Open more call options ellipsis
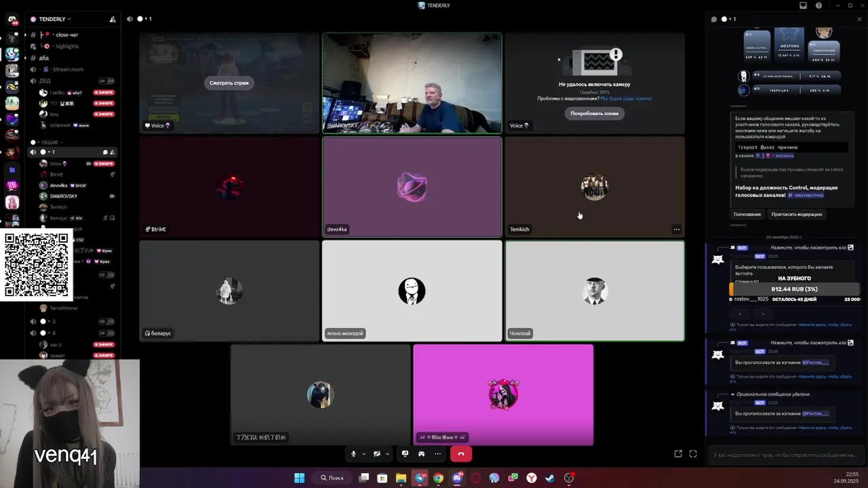Viewport: 868px width, 488px height. [437, 453]
